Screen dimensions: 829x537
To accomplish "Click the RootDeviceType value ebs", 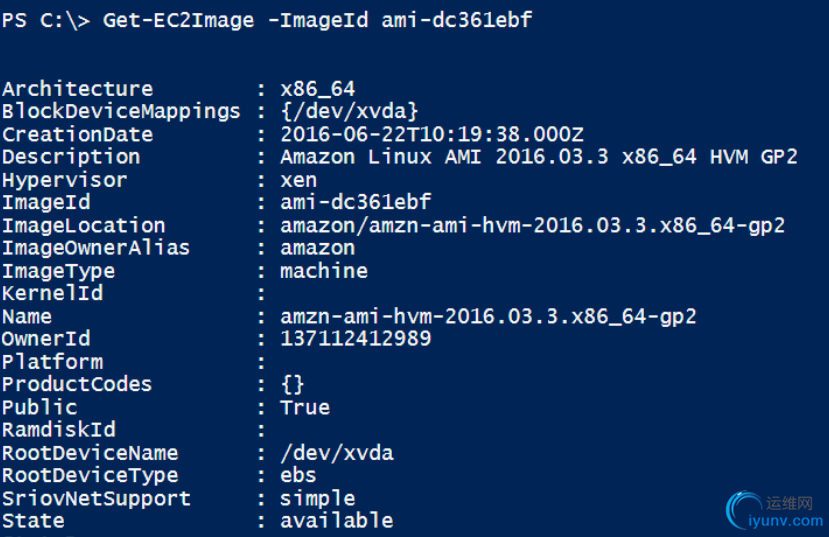I will [298, 475].
